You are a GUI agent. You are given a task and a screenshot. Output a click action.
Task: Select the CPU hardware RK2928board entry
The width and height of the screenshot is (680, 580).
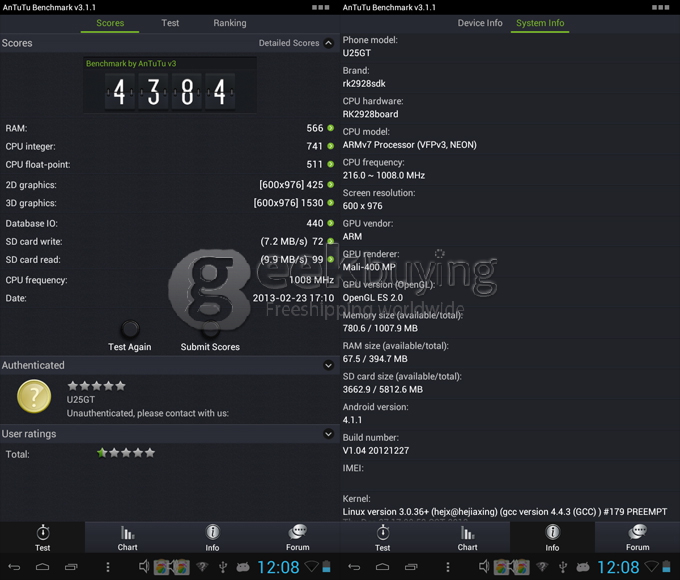point(510,108)
